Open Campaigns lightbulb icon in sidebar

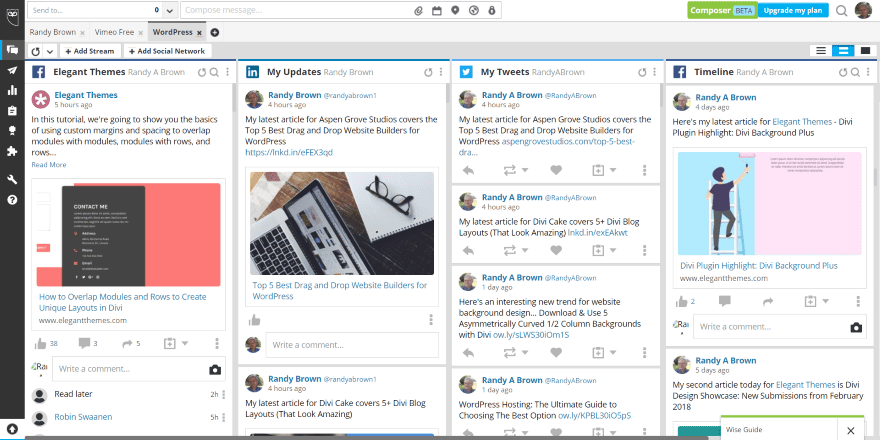pyautogui.click(x=12, y=130)
